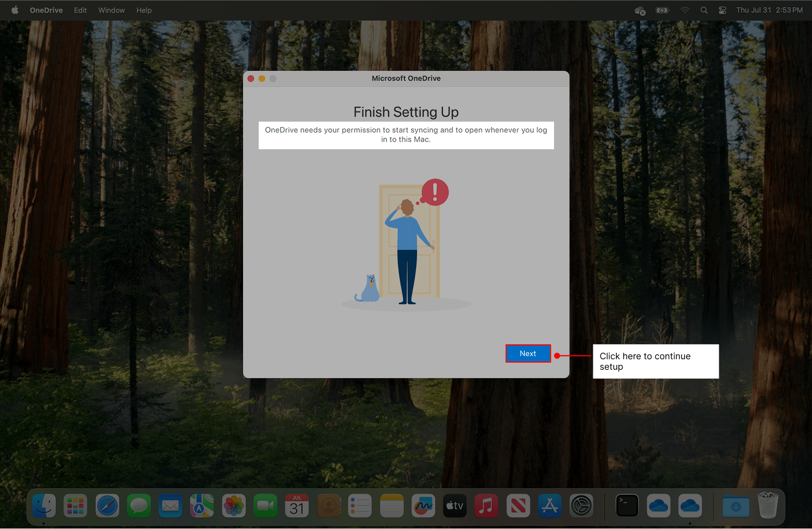Click the Wi-Fi status icon
The height and width of the screenshot is (529, 812).
coord(685,11)
